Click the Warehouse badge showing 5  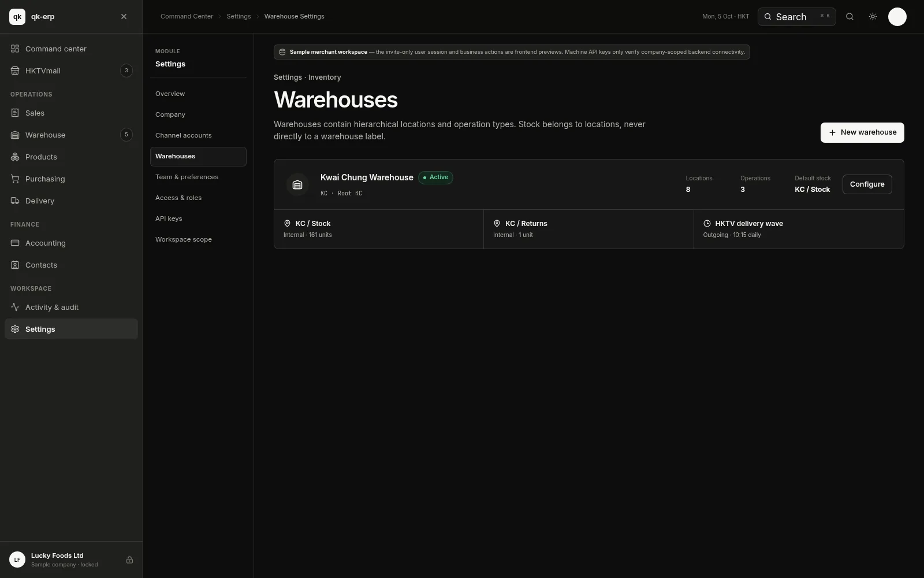[126, 135]
